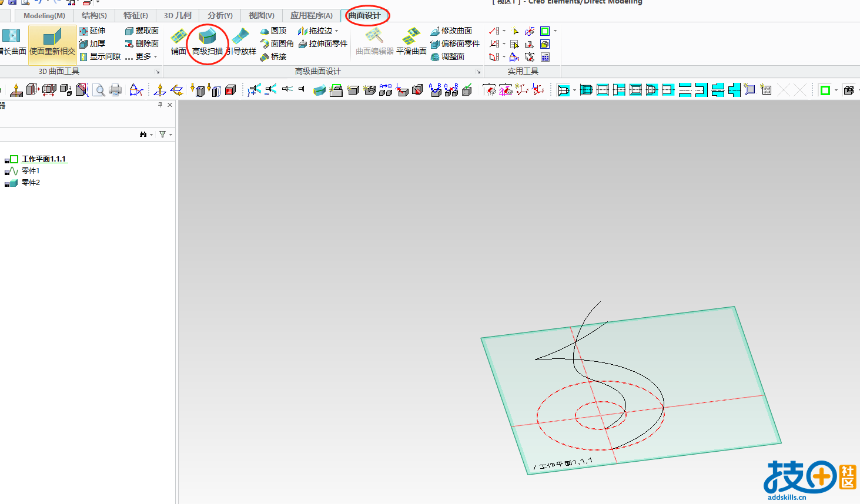Image resolution: width=860 pixels, height=504 pixels.
Task: Select the 攫取面 (grab face) tool
Action: 142,31
